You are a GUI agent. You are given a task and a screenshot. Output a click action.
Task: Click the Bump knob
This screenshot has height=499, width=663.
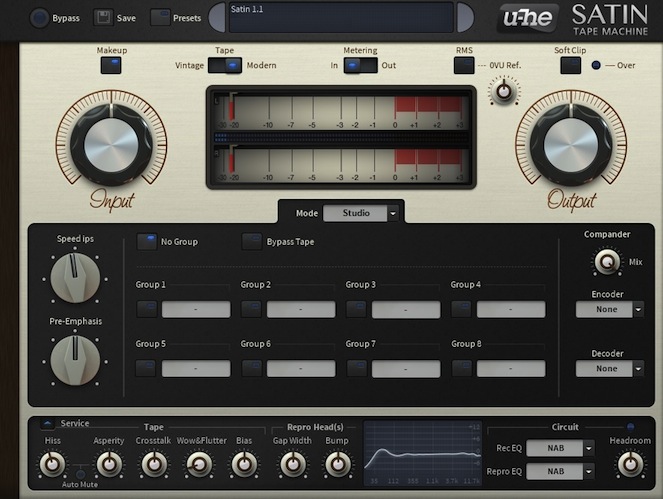click(x=337, y=464)
